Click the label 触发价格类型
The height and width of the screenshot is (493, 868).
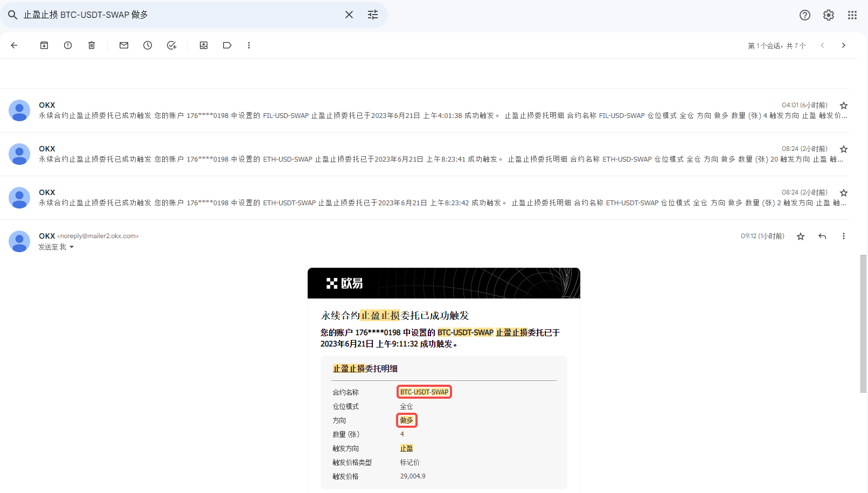[x=352, y=462]
